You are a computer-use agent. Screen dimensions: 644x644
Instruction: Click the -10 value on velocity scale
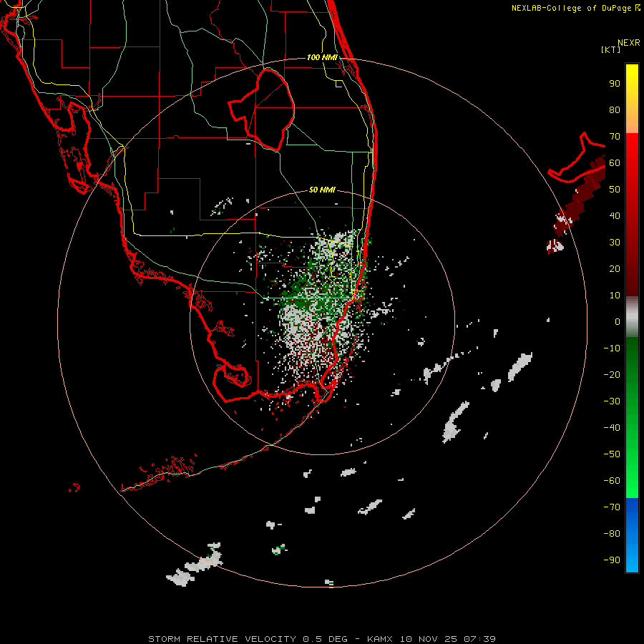(612, 348)
